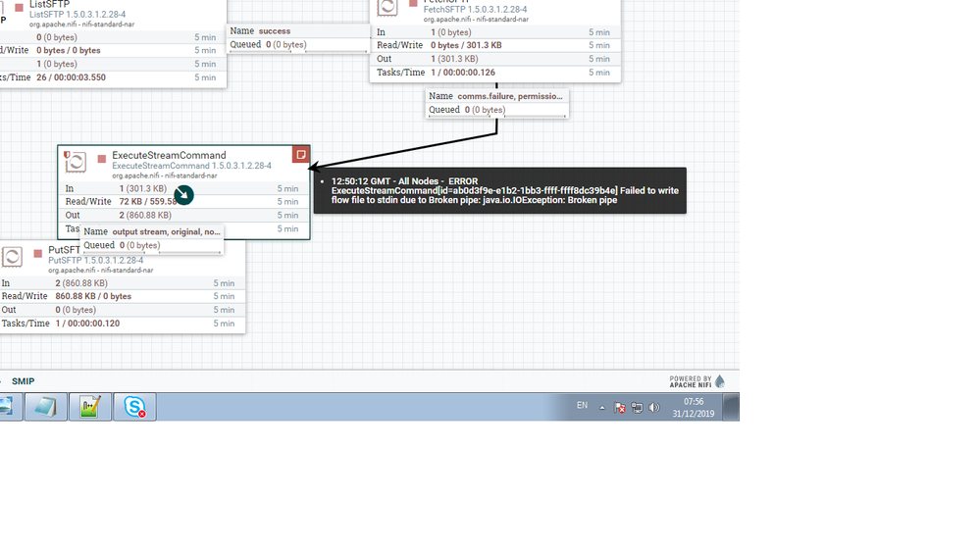Expand hidden system tray icons arrow
This screenshot has height=551, width=980.
tap(602, 407)
